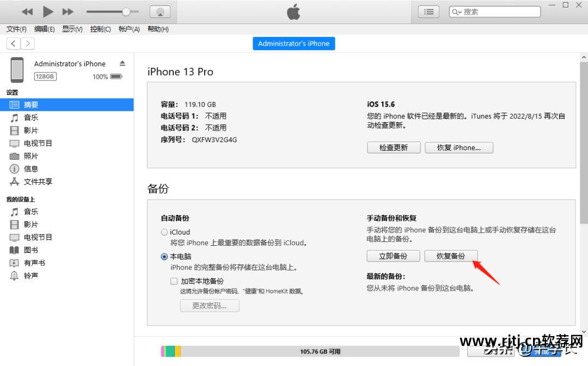This screenshot has height=366, width=588.
Task: Open the 编辑(E) menu
Action: pos(44,29)
